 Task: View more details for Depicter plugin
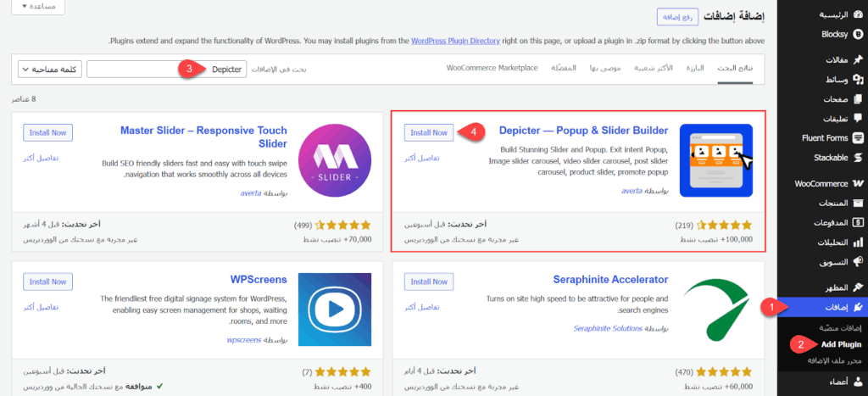(x=422, y=159)
